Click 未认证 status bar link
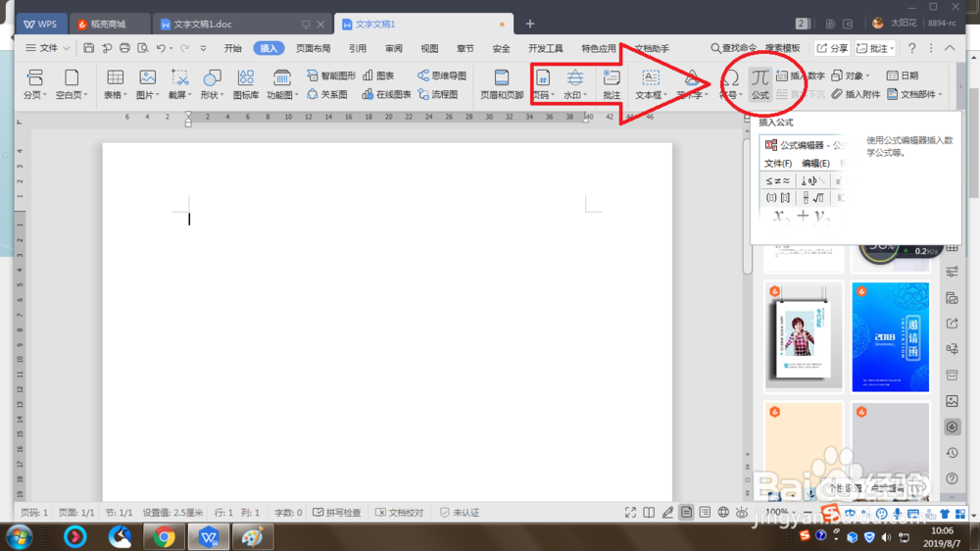Viewport: 980px width, 551px height. tap(460, 512)
